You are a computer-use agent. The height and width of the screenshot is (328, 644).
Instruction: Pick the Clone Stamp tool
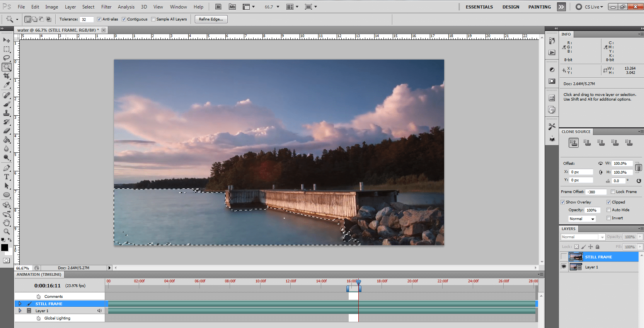tap(7, 113)
